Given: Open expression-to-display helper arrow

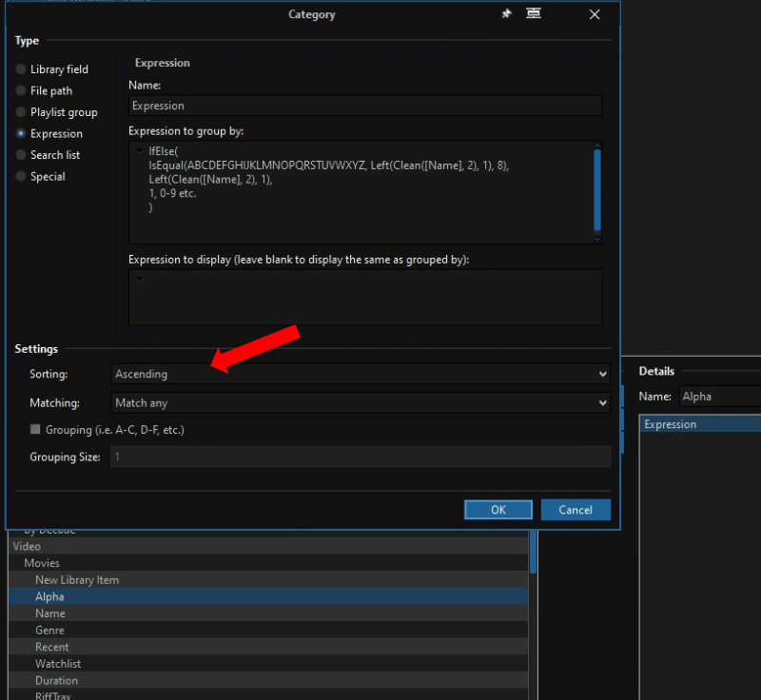Looking at the screenshot, I should coord(140,279).
